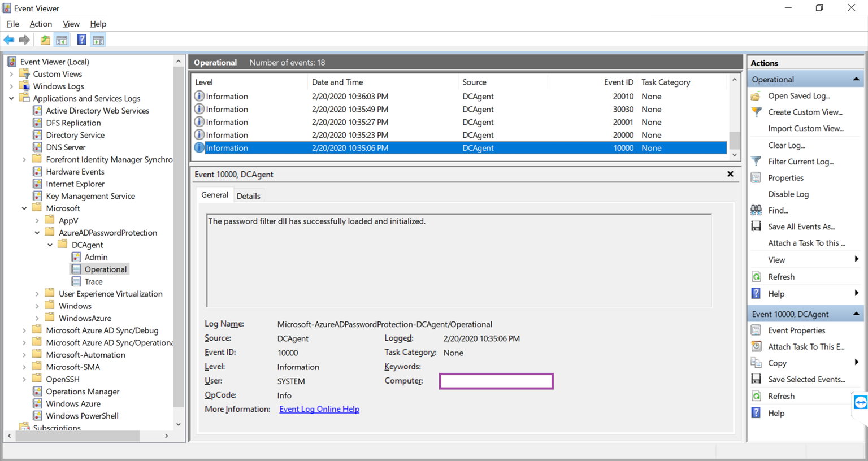Click the Save All Events As disk icon
868x461 pixels.
tap(756, 227)
